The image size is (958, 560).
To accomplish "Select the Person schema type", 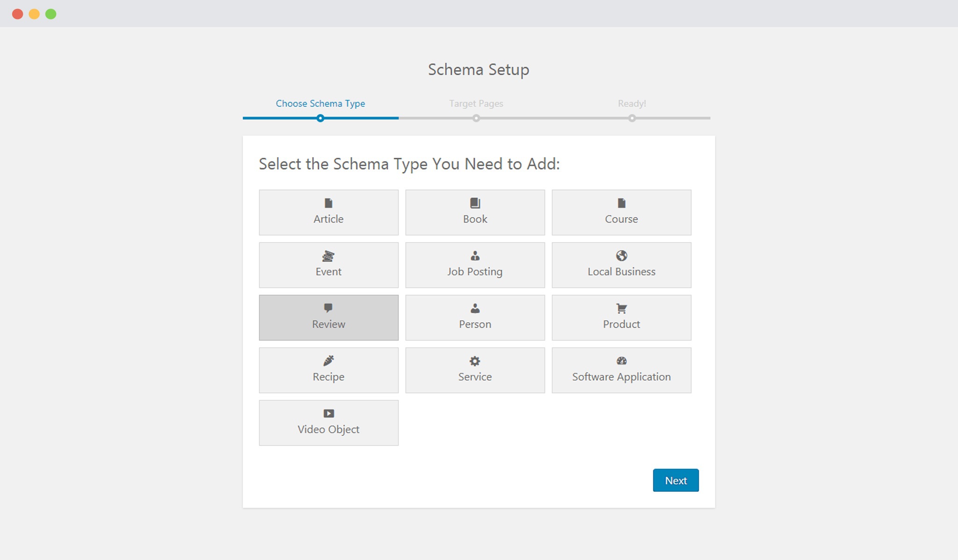I will point(474,317).
